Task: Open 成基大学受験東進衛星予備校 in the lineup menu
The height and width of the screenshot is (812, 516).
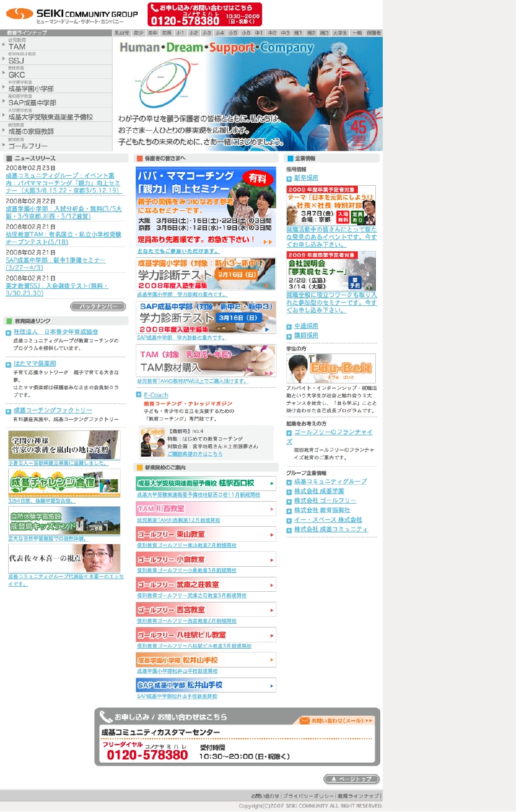Action: point(56,115)
